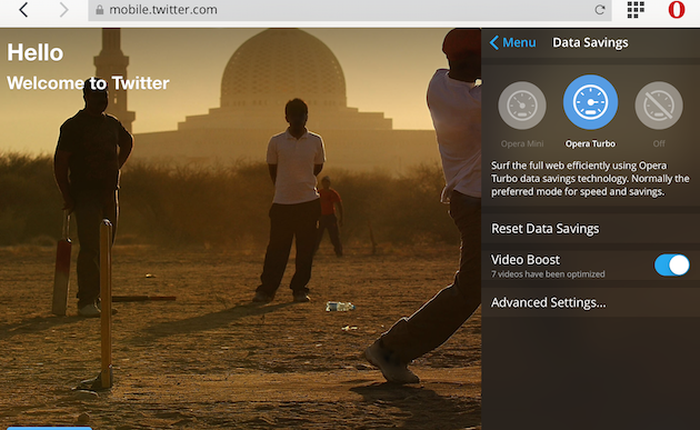Click the 'Welcome to Twitter' heading
The image size is (700, 430).
(x=88, y=83)
